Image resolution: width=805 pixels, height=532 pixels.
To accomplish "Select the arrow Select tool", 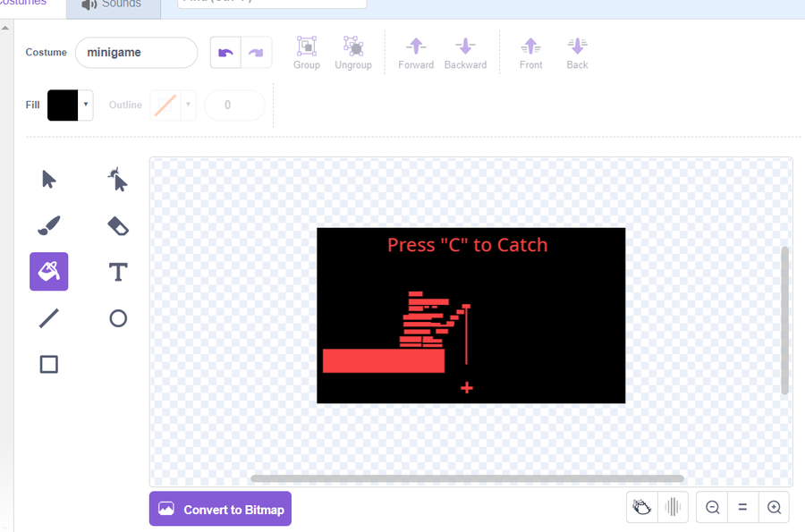I will tap(49, 180).
